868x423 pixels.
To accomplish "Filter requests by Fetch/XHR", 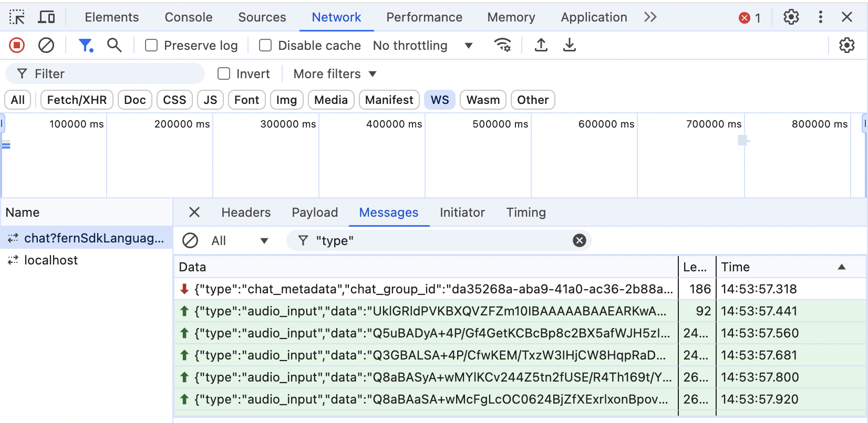I will point(77,100).
